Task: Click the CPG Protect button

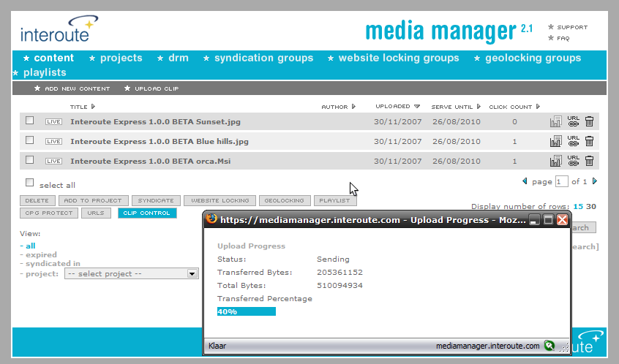Action: pos(49,213)
